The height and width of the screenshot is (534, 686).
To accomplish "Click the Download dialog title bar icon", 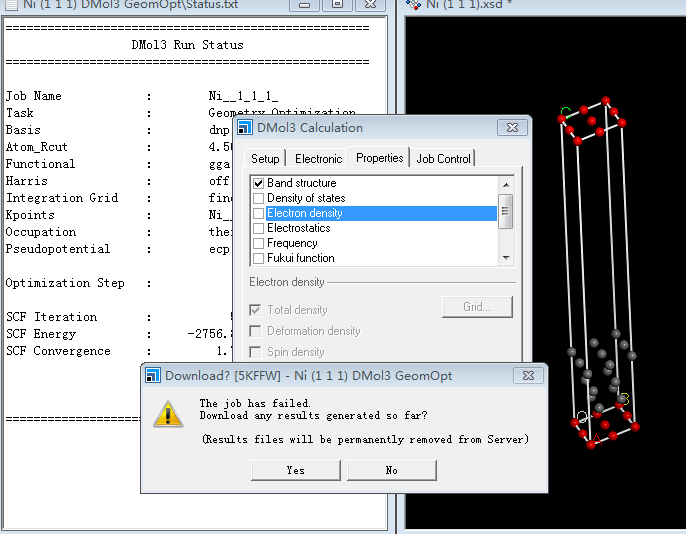I will (152, 376).
